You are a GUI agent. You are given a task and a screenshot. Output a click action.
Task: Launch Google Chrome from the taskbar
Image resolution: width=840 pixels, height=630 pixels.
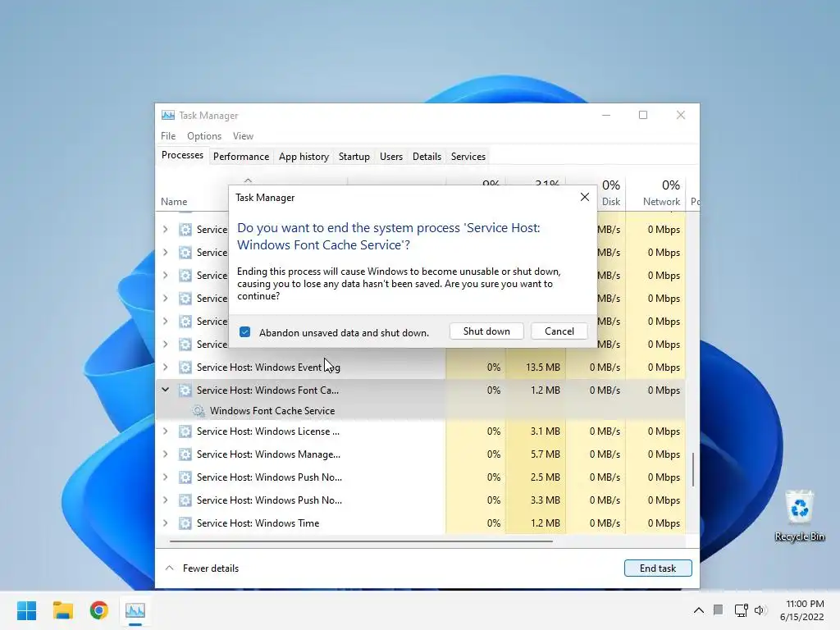coord(99,610)
